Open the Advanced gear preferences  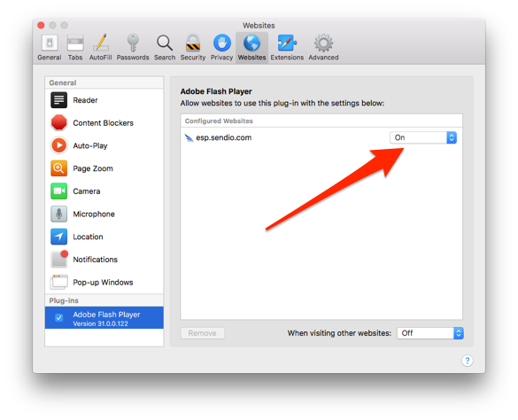click(x=323, y=48)
